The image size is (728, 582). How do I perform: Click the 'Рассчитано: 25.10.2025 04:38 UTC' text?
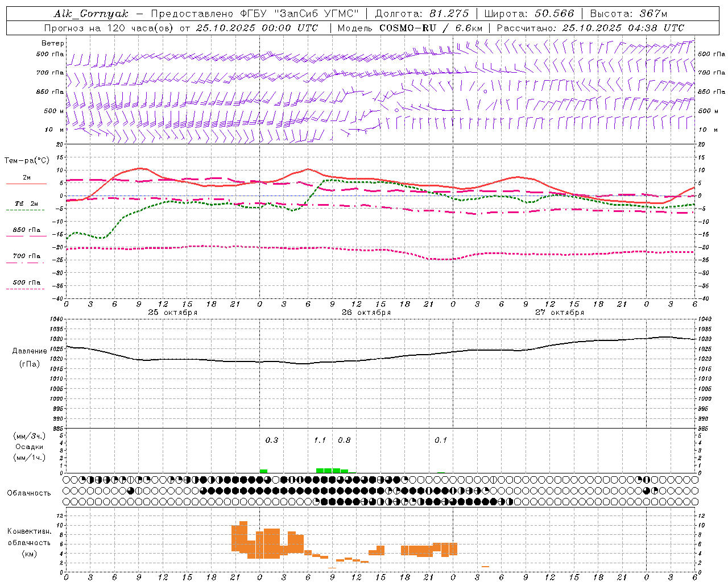click(x=590, y=28)
